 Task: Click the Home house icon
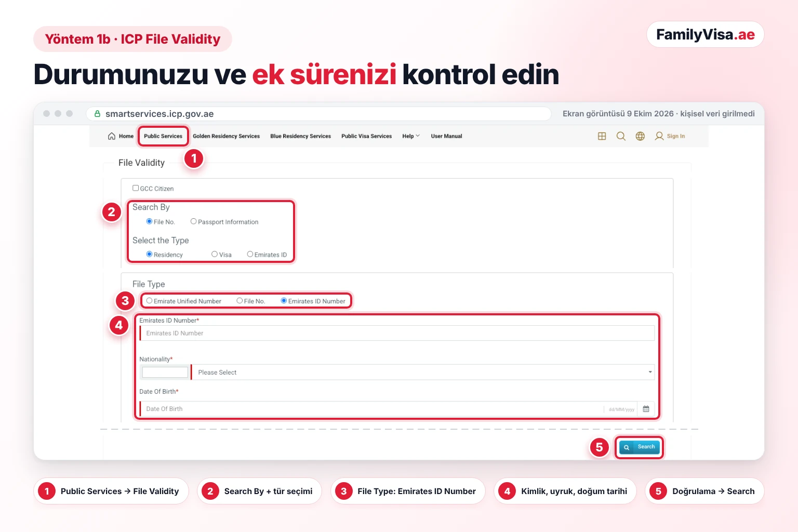[112, 136]
